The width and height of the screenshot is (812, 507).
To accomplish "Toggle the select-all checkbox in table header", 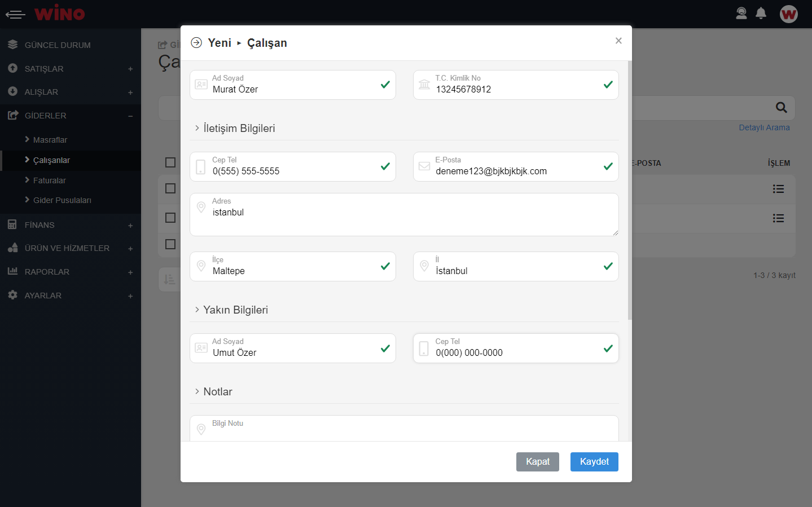I will pos(170,162).
